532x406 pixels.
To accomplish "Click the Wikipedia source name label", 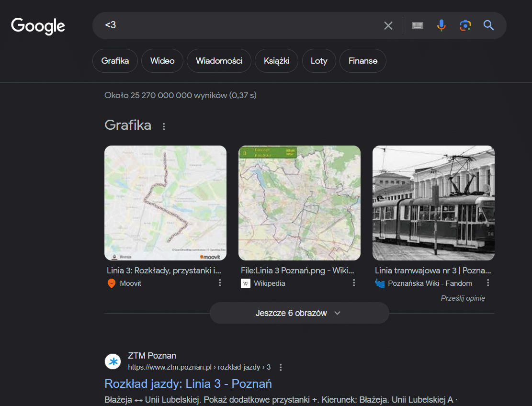I will [x=270, y=283].
